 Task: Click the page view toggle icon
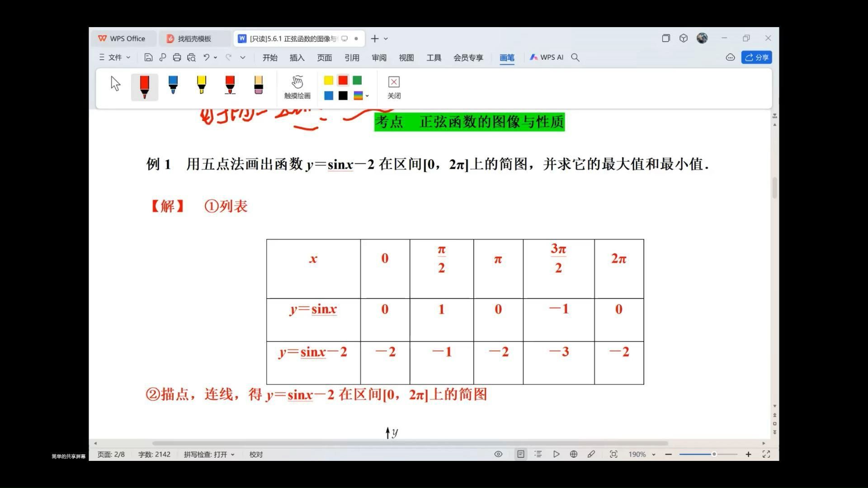click(x=519, y=454)
